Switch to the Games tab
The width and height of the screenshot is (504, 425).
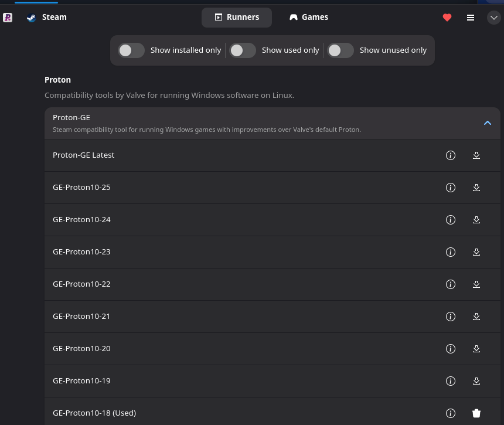(309, 18)
